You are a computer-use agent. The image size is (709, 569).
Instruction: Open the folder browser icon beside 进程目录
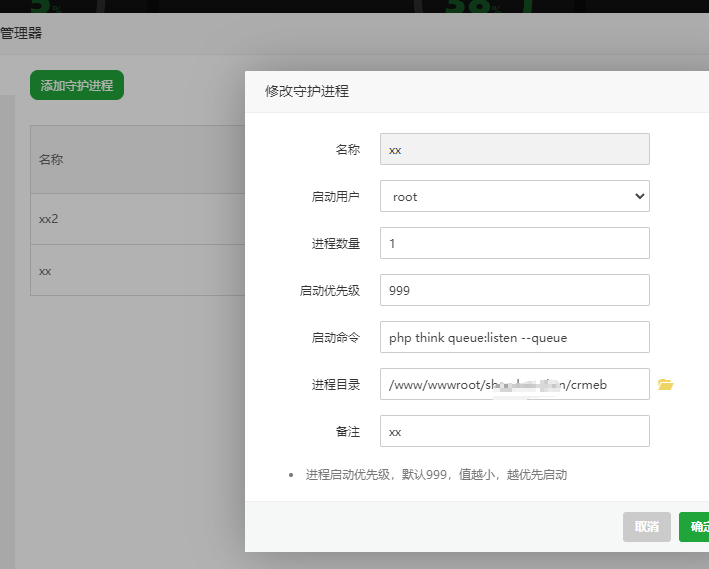[x=665, y=384]
